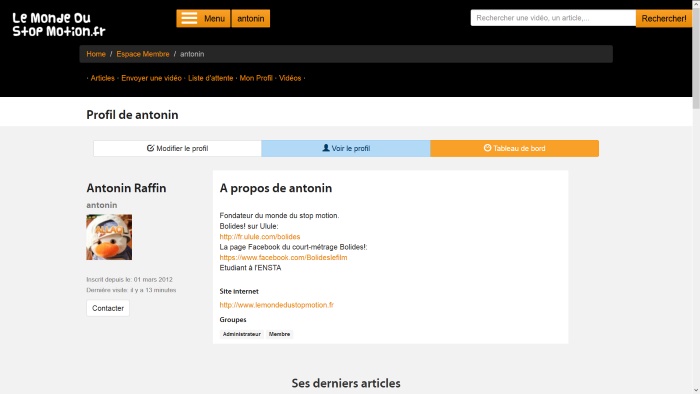Open the Vidéos submenu link
This screenshot has width=700, height=394.
click(290, 78)
